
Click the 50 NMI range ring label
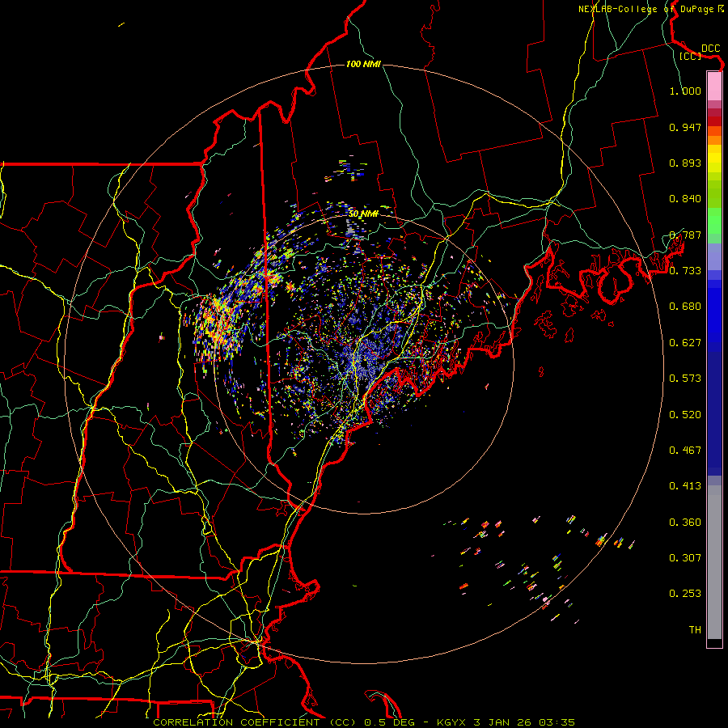tap(363, 214)
